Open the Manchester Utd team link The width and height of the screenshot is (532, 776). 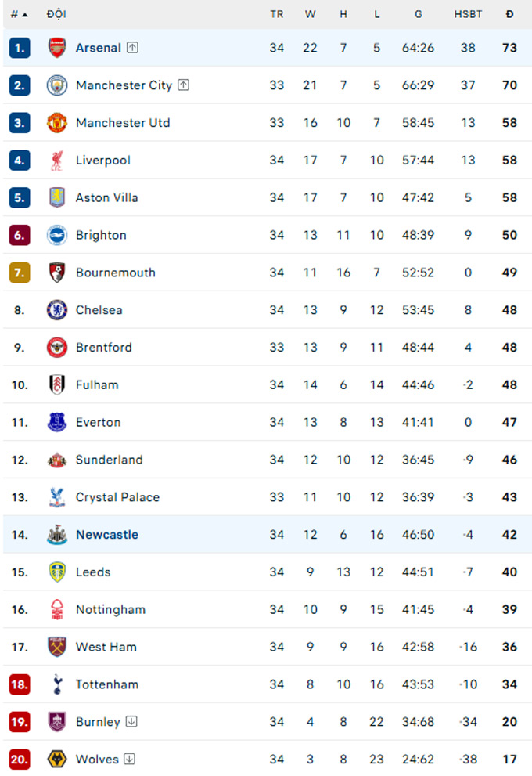122,123
